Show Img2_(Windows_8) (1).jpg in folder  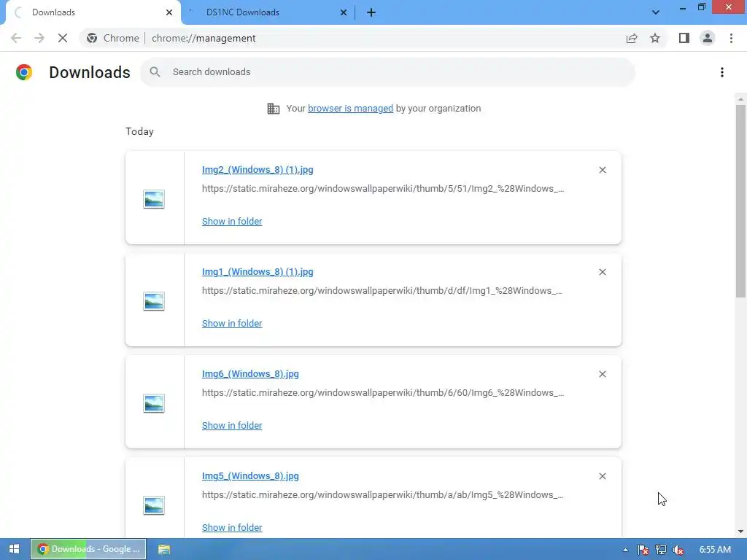[232, 222]
